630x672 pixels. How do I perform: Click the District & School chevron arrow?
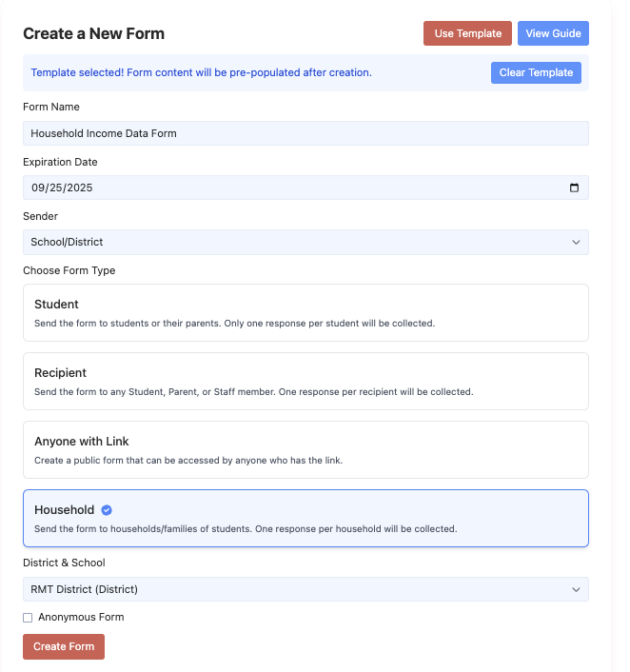[576, 589]
